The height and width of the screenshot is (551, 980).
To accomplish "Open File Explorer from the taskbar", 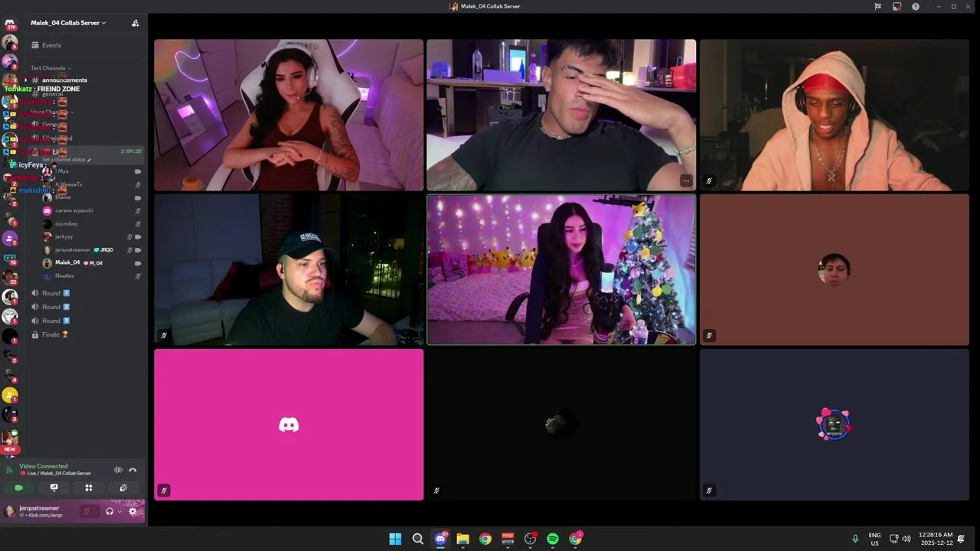I will pos(462,539).
